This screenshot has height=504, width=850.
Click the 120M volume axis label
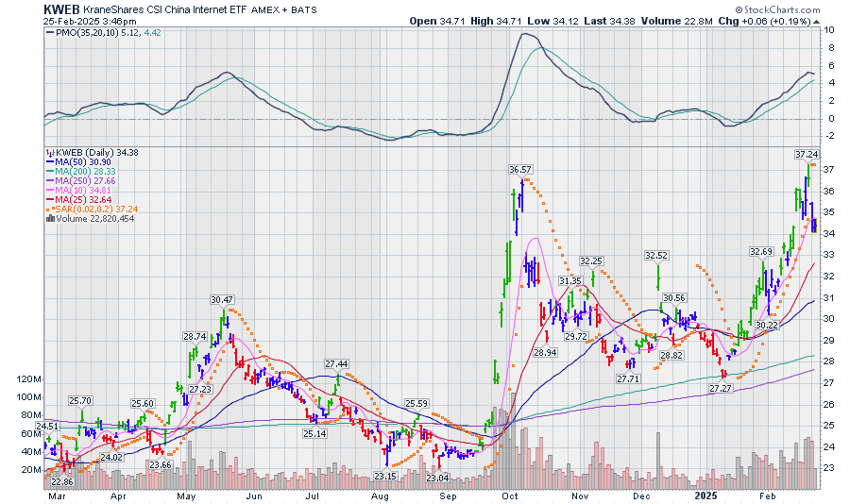click(x=30, y=379)
